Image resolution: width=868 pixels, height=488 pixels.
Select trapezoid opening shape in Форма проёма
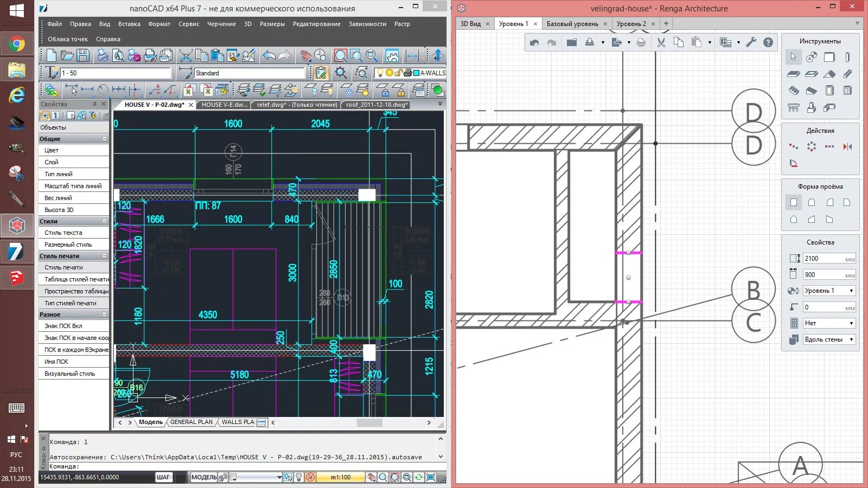pos(812,220)
